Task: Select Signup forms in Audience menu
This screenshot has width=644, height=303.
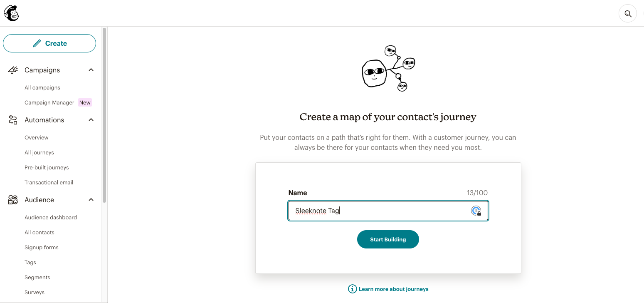Action: [x=42, y=247]
